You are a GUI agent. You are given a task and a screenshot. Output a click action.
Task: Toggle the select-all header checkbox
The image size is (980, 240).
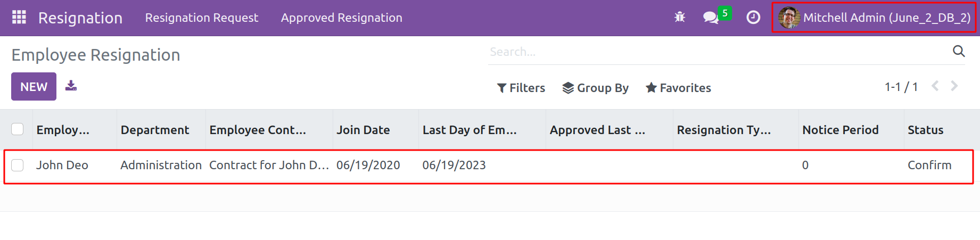18,129
